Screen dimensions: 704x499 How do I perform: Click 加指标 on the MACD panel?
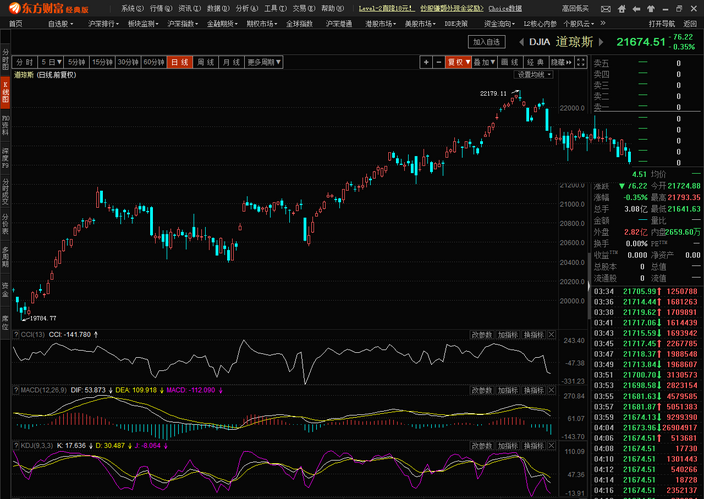click(x=508, y=390)
